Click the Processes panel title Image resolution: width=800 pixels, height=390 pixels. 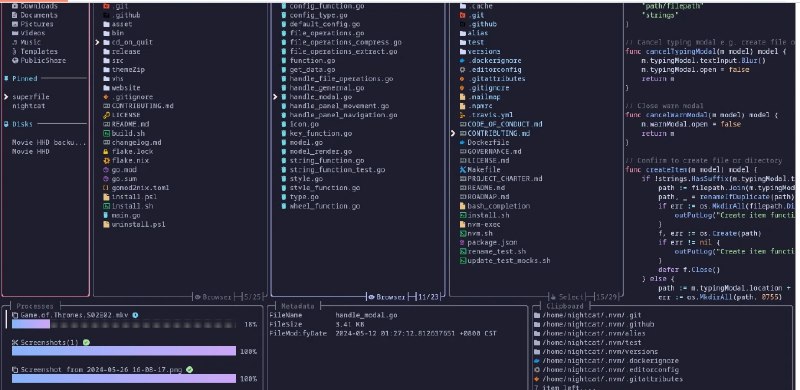click(x=35, y=306)
